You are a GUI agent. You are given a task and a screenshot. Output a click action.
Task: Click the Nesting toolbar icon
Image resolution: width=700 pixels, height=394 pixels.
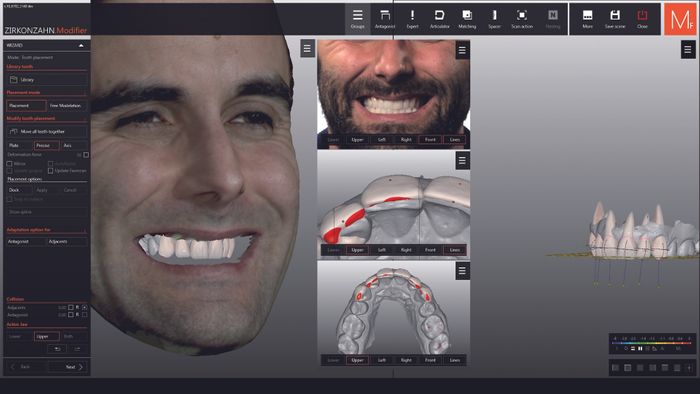[552, 19]
